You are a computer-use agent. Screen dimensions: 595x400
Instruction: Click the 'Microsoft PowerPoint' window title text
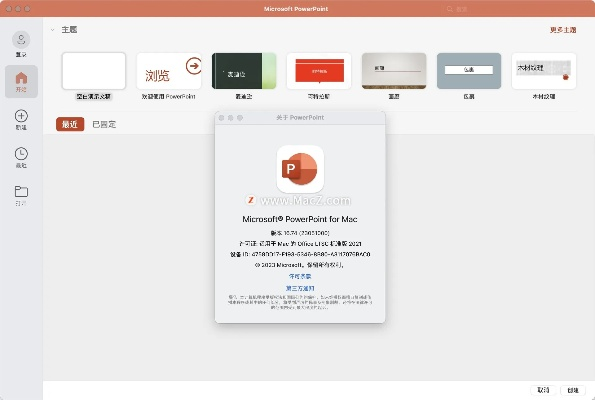[296, 9]
